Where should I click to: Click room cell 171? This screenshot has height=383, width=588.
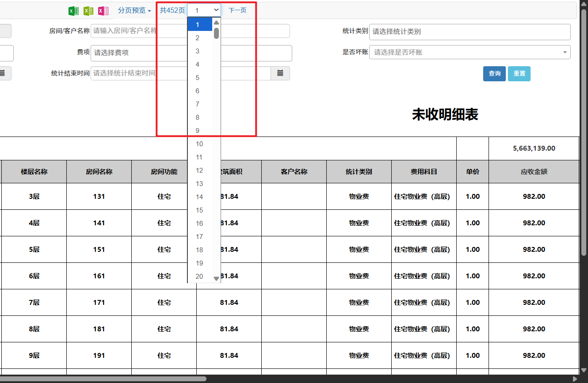pyautogui.click(x=99, y=302)
